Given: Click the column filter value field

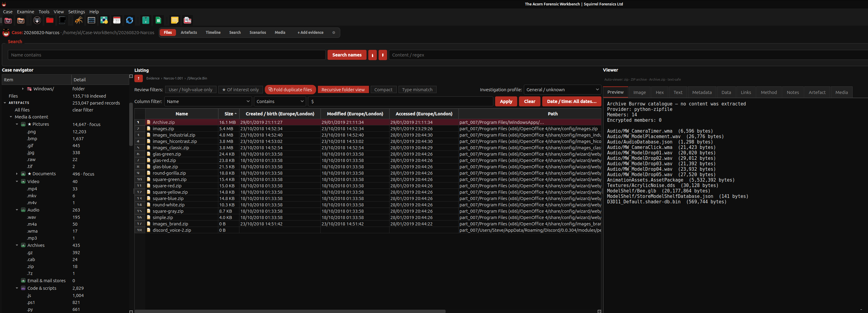Looking at the screenshot, I should tap(400, 102).
